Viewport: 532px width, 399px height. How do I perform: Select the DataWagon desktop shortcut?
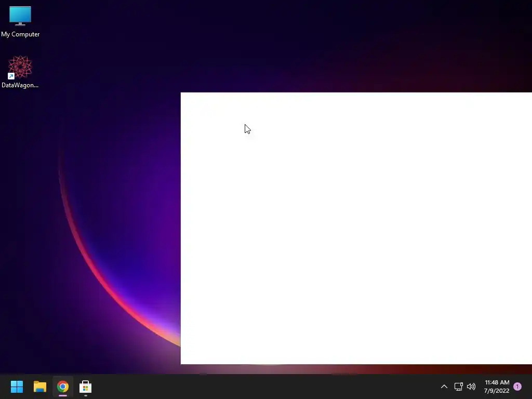[20, 72]
